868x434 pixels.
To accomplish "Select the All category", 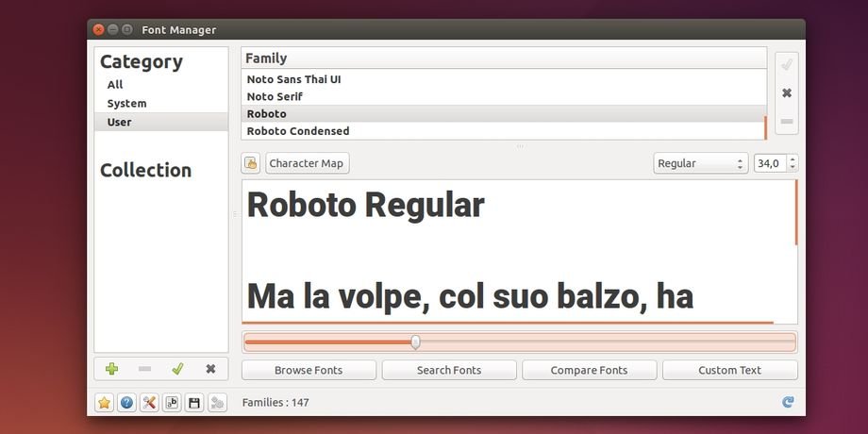I will (x=161, y=85).
